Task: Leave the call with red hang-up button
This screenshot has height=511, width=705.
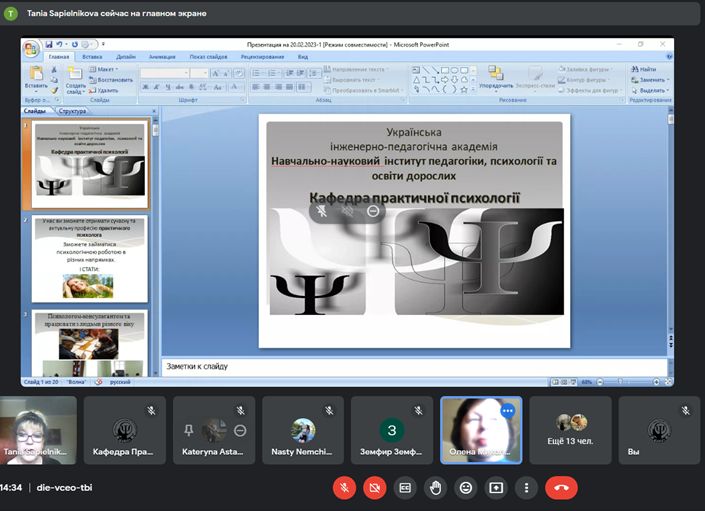Action: [561, 488]
